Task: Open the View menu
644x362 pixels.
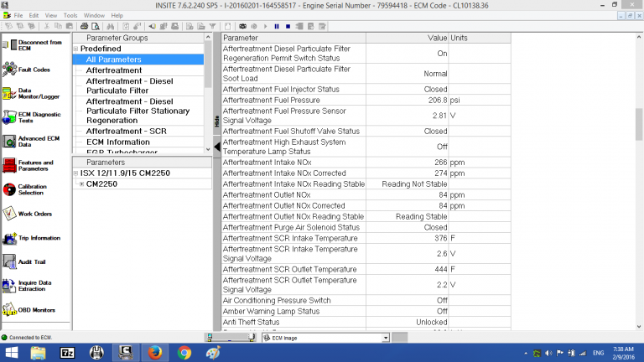Action: (51, 16)
